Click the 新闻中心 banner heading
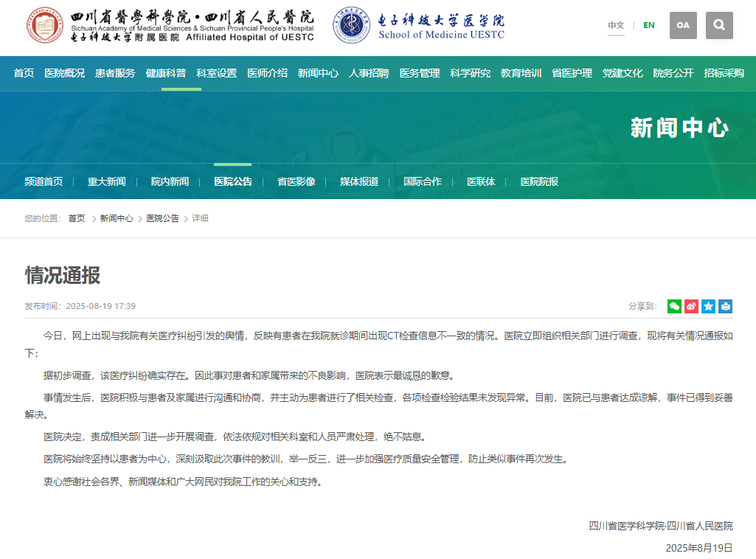Viewport: 756px width, 559px height. [679, 128]
